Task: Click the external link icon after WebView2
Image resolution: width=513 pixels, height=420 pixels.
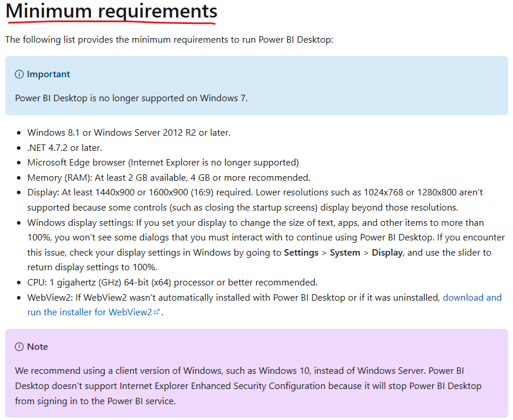Action: [157, 312]
